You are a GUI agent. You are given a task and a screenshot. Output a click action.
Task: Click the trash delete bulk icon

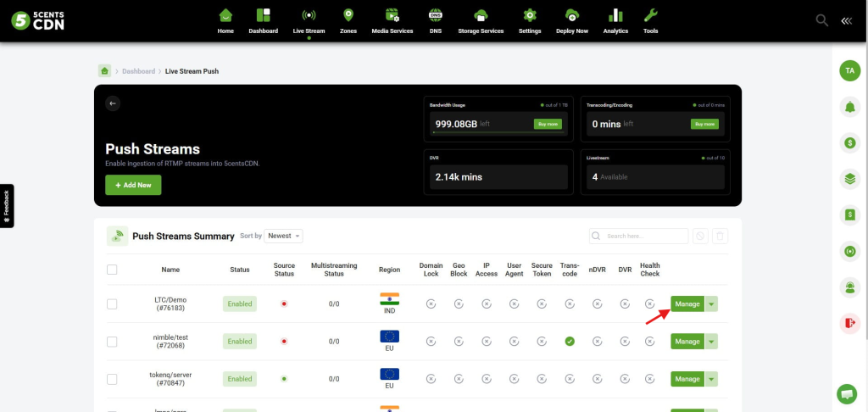click(721, 236)
